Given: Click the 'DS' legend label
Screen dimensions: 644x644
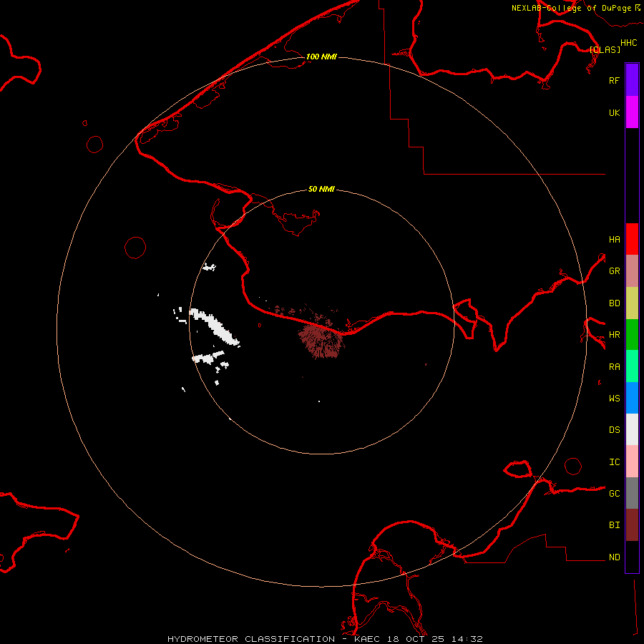Looking at the screenshot, I should tap(615, 429).
